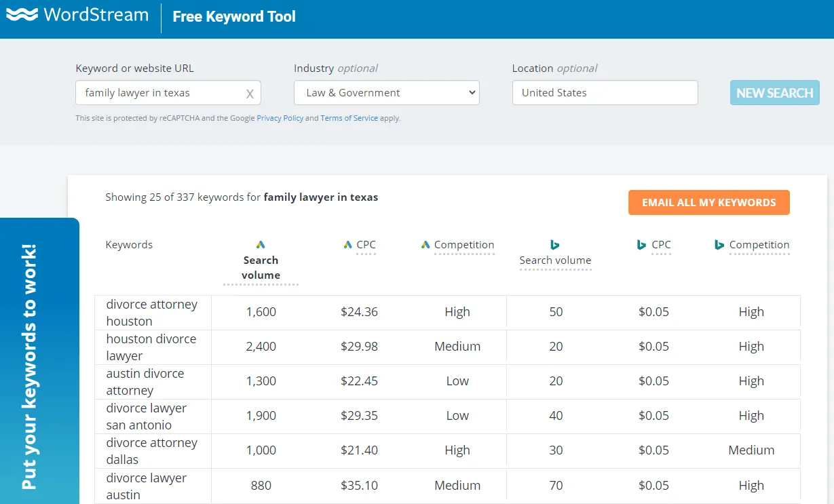Click Google Ads icon above Search volume
This screenshot has height=504, width=834.
tap(261, 245)
